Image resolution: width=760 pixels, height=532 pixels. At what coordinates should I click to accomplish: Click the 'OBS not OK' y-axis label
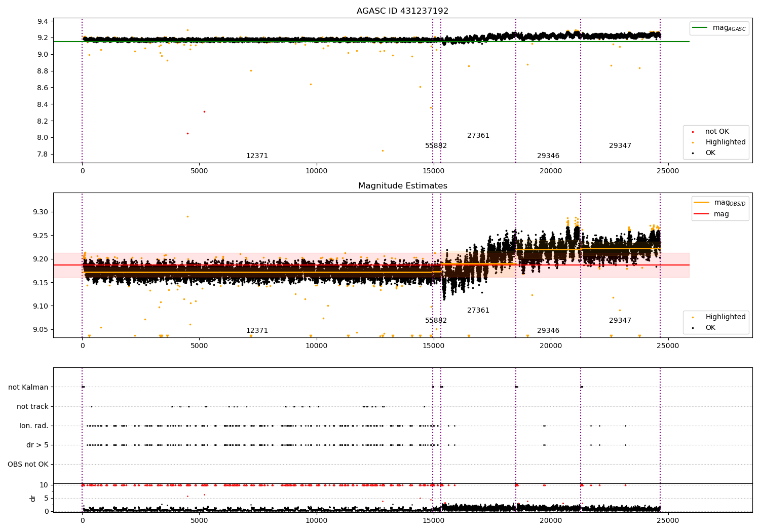point(28,465)
